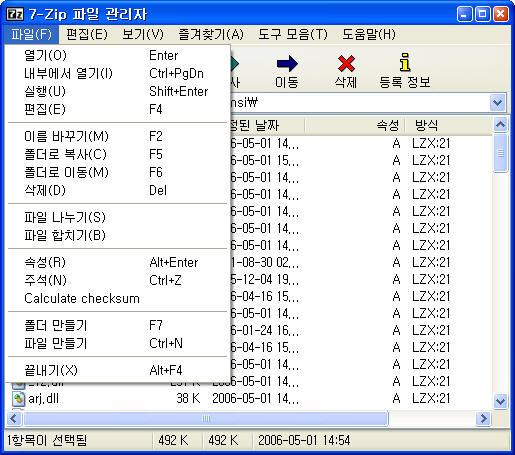The height and width of the screenshot is (455, 515).
Task: Click the vertical scrollbar down arrow
Action: pos(500,400)
